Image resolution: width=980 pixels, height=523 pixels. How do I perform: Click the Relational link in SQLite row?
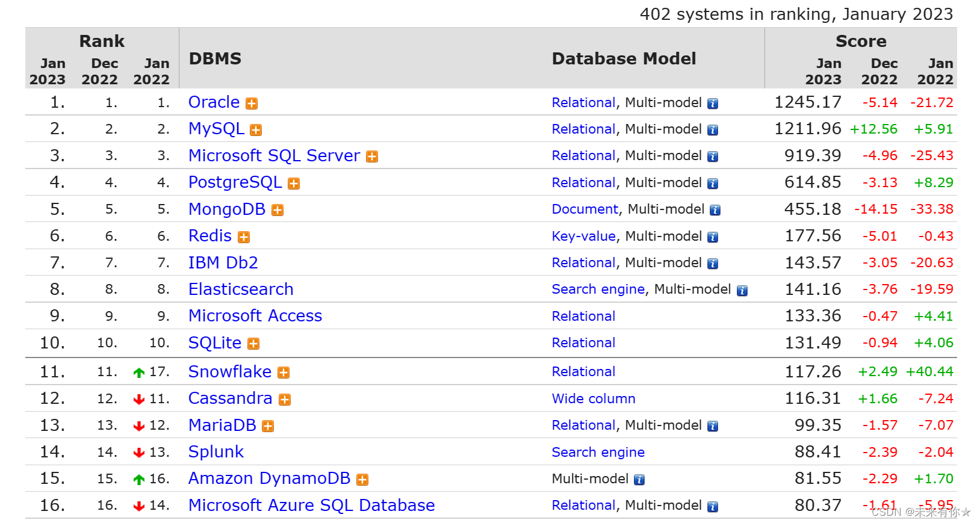(x=584, y=342)
